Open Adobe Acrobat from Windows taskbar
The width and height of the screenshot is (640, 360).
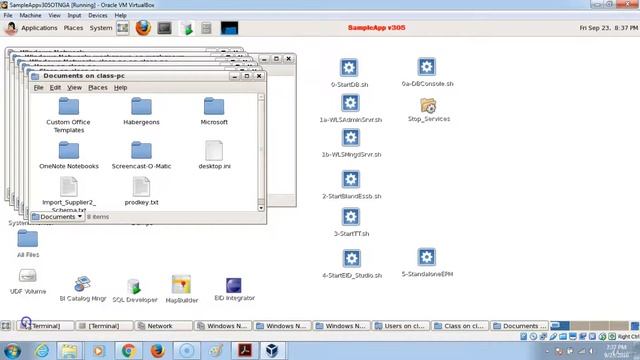(244, 351)
